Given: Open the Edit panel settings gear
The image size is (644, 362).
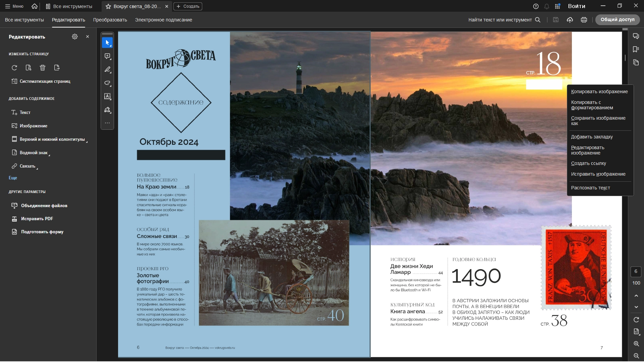Looking at the screenshot, I should coord(75,37).
